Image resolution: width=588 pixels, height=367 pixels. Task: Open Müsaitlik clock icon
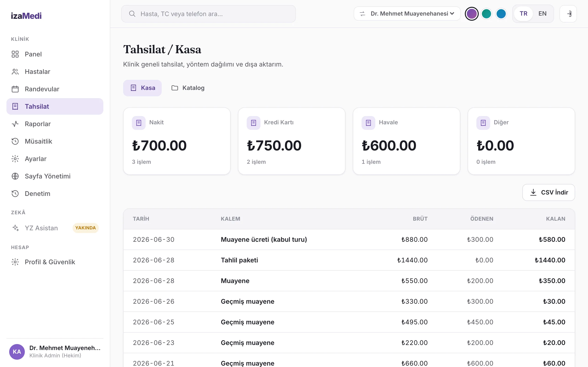[15, 141]
